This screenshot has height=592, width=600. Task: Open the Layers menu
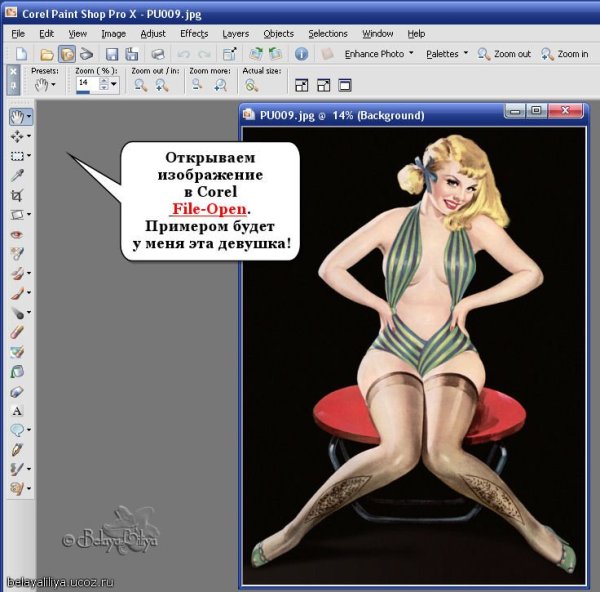pyautogui.click(x=235, y=33)
